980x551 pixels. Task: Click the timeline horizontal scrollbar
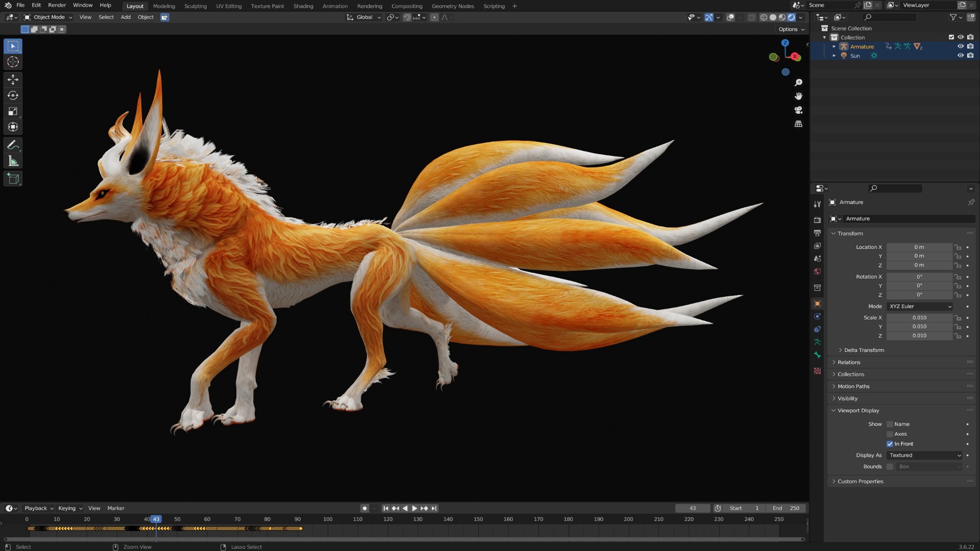point(404,539)
